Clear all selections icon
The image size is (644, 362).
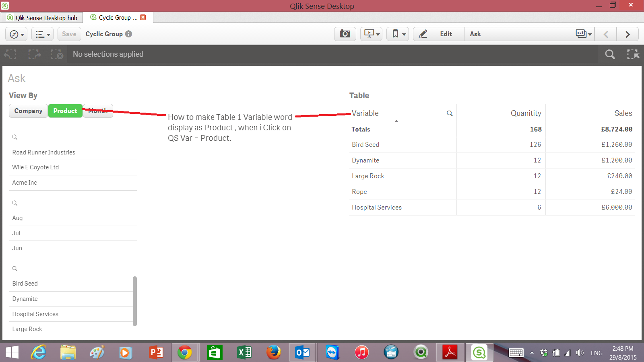click(x=57, y=54)
